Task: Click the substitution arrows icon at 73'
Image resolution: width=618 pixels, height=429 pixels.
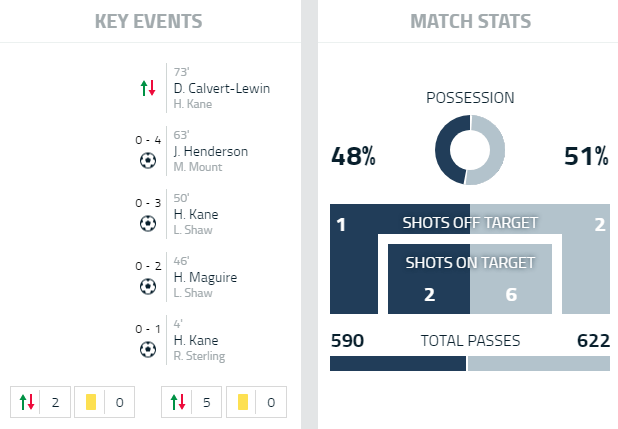Action: tap(148, 88)
